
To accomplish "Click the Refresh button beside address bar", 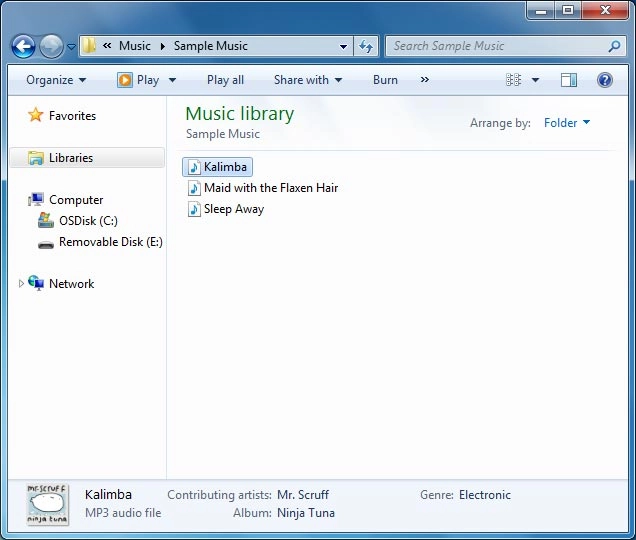I will pos(366,46).
